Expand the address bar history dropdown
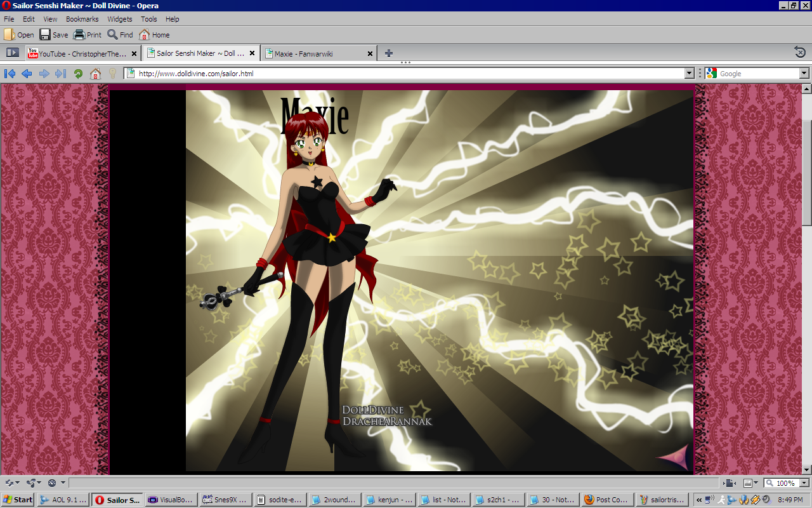 pos(690,74)
